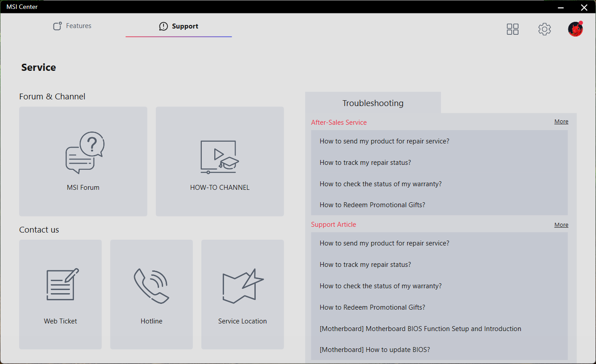Open the apps grid view icon

tap(513, 29)
